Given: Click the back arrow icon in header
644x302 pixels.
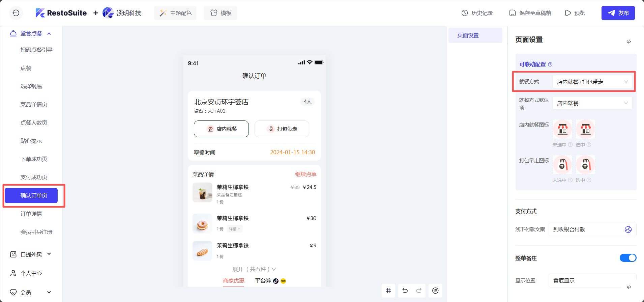Looking at the screenshot, I should 16,13.
